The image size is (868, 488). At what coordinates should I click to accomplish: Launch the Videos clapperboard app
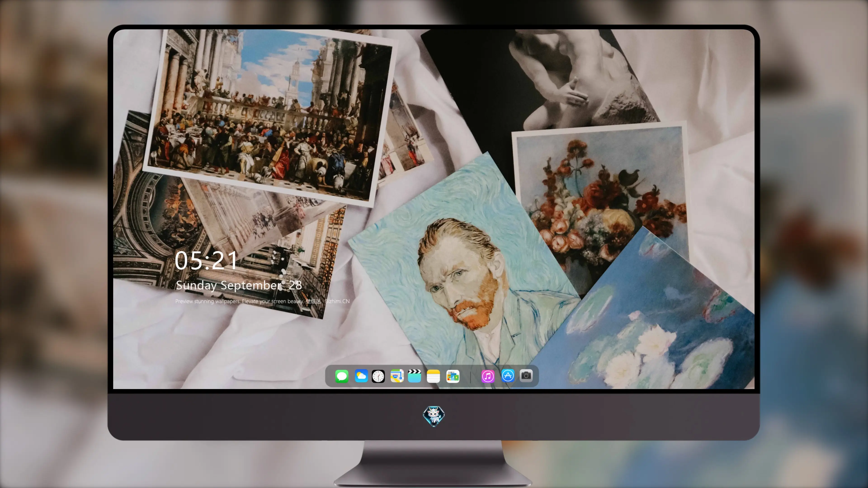click(415, 376)
